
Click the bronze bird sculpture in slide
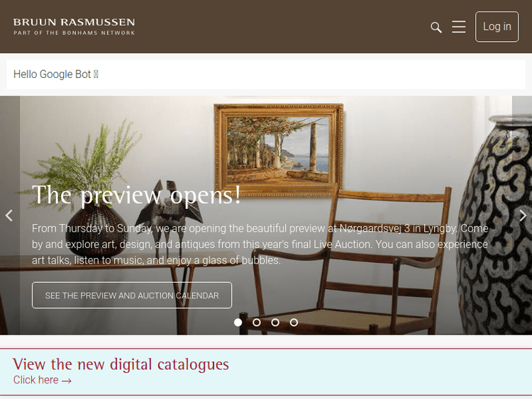(170, 210)
